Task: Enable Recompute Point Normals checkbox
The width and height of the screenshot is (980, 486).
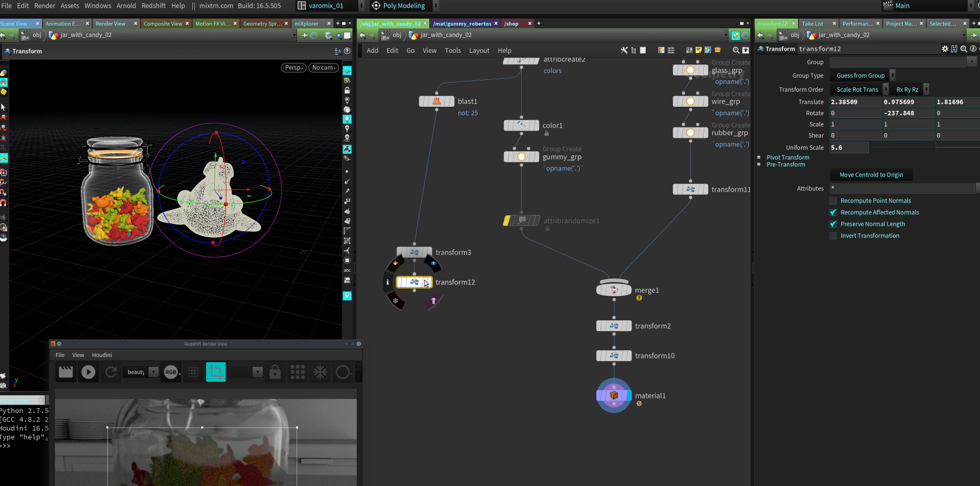Action: 833,201
